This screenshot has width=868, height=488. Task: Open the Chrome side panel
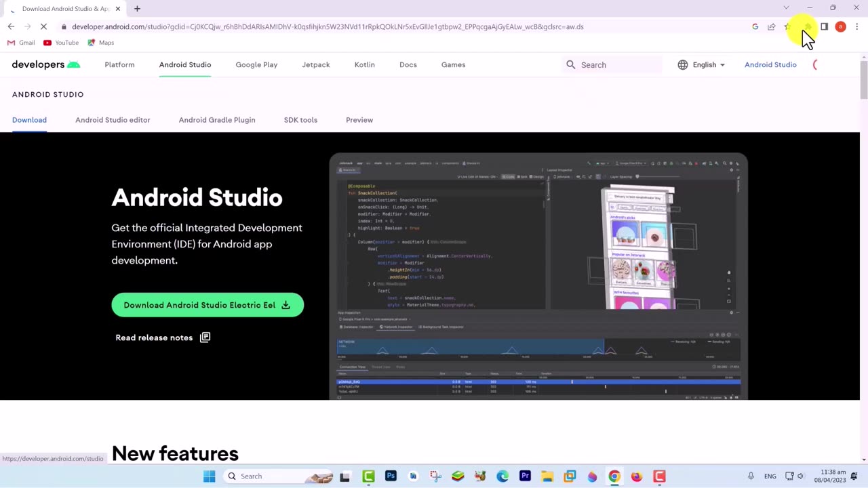coord(825,26)
